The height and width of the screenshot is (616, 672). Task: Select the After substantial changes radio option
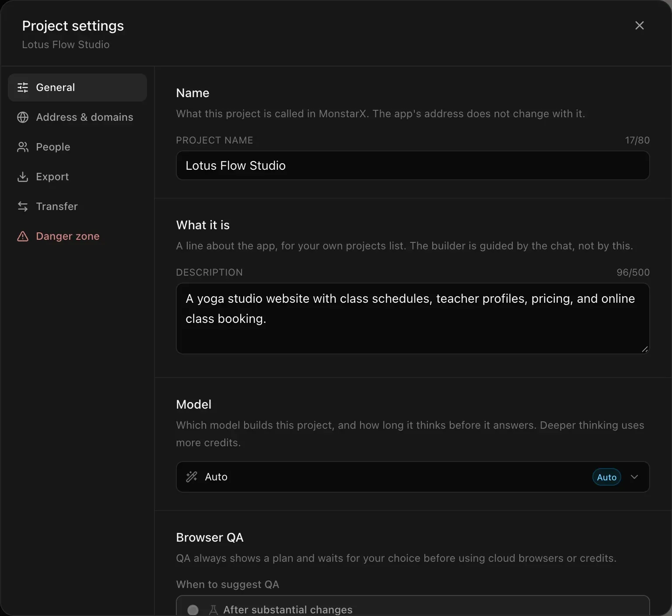click(x=193, y=610)
